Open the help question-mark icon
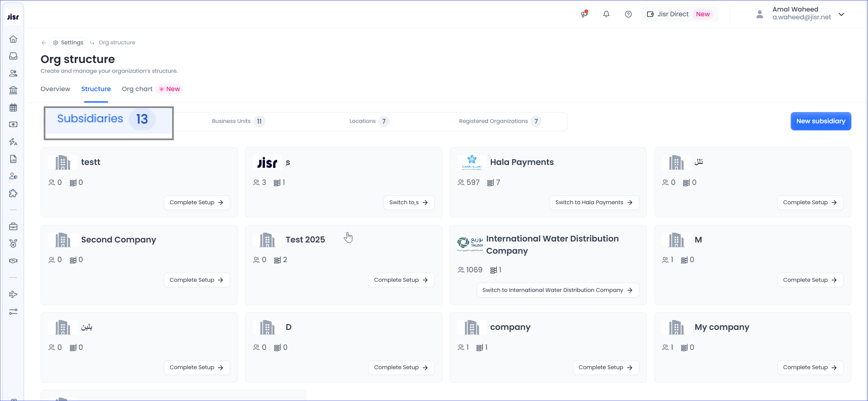Image resolution: width=868 pixels, height=401 pixels. pos(628,14)
